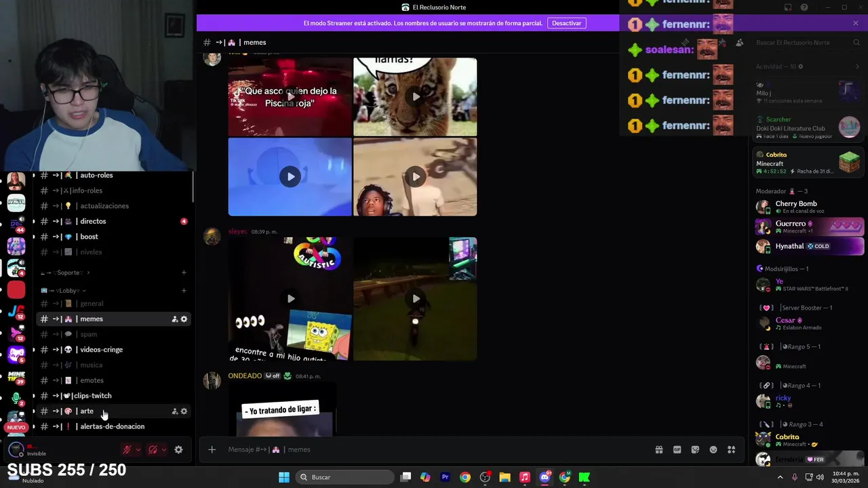Open the alertas-de-donacion channel
The width and height of the screenshot is (868, 488).
click(113, 426)
